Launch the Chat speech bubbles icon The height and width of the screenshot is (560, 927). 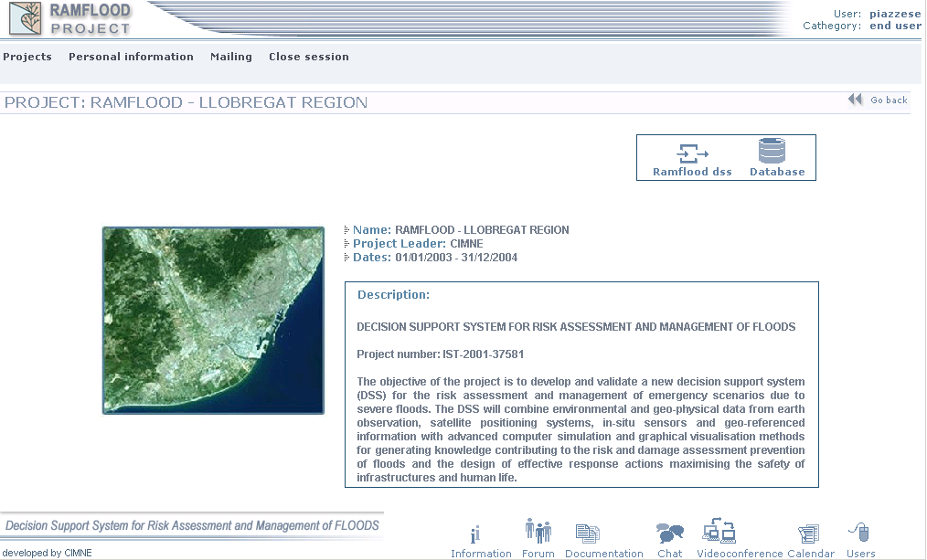pyautogui.click(x=670, y=534)
